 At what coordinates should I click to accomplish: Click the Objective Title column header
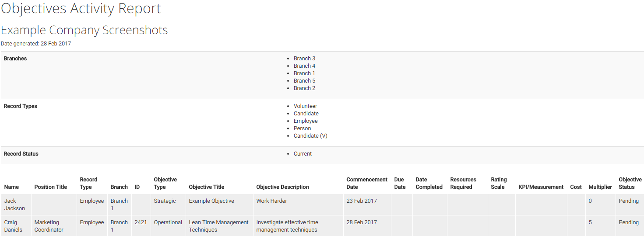coord(207,187)
